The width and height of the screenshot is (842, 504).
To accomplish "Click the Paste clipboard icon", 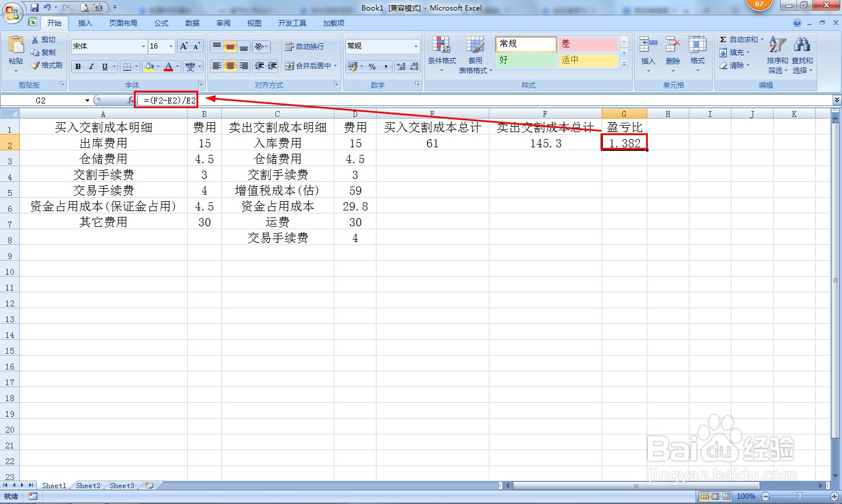I will point(16,44).
